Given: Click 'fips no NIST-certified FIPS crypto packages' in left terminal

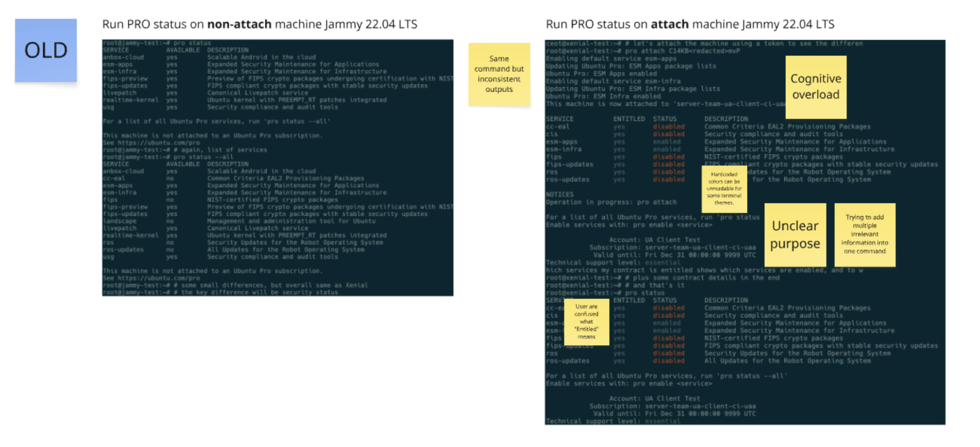Looking at the screenshot, I should point(220,199).
